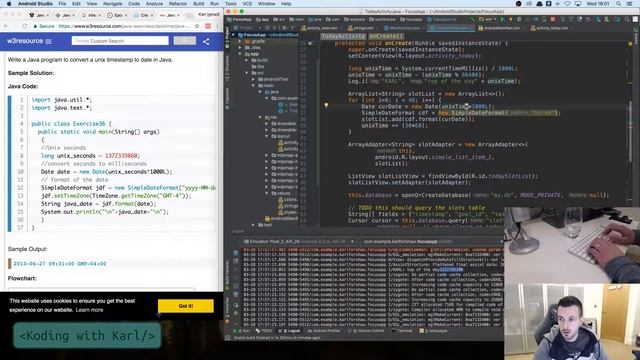The width and height of the screenshot is (640, 360).
Task: Switch to AndroidManifest.xml editor tab
Action: [x=501, y=28]
